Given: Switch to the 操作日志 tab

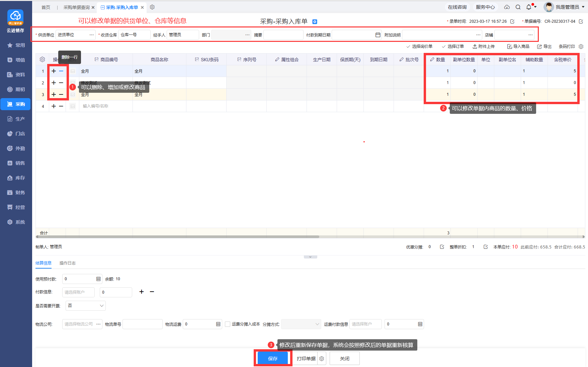Looking at the screenshot, I should tap(68, 263).
